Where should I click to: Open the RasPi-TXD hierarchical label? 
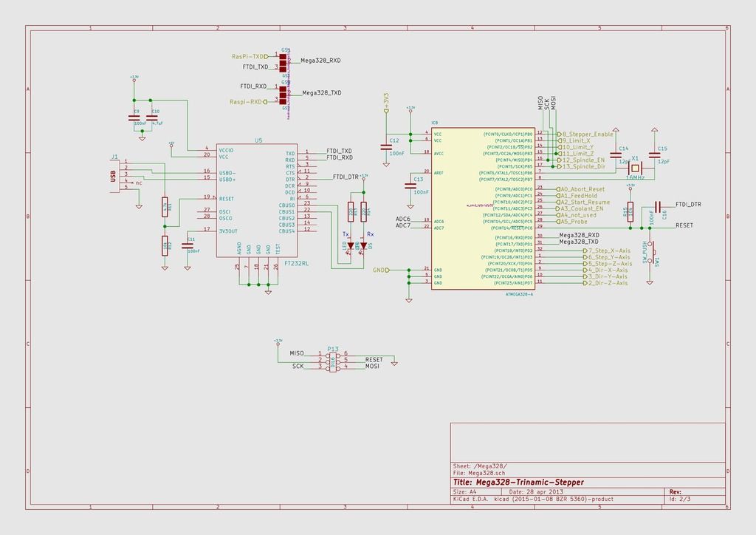point(248,57)
